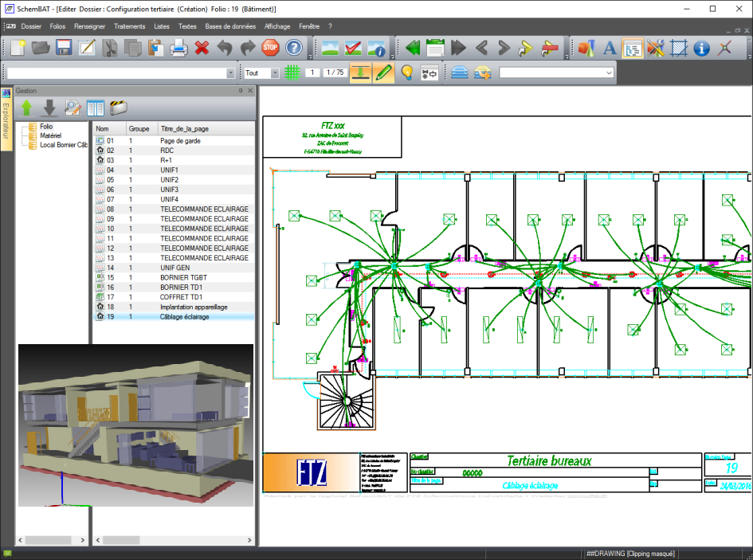
Task: Open the wrench and screwdriver tools icon
Action: (656, 48)
